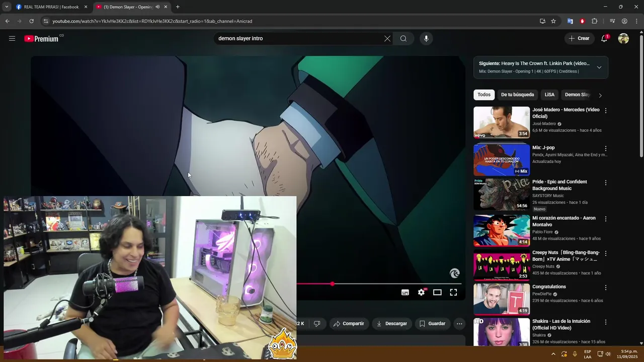The width and height of the screenshot is (644, 362).
Task: Open options for Pride - Epic and Confident video
Action: click(606, 183)
